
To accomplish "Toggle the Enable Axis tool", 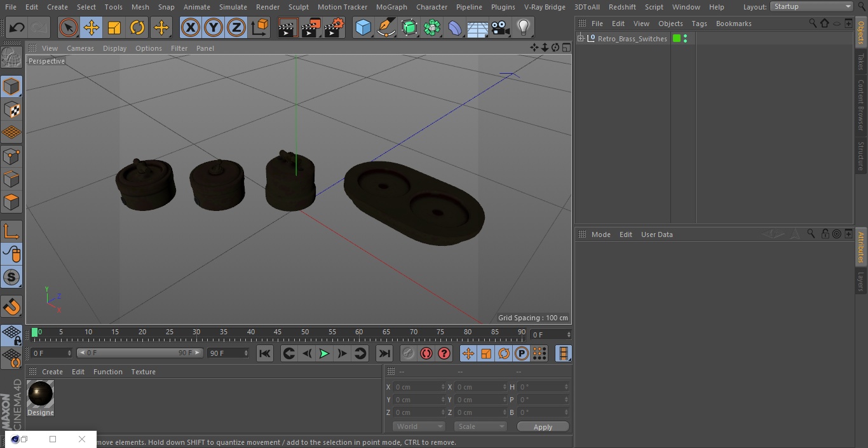I will tap(11, 231).
